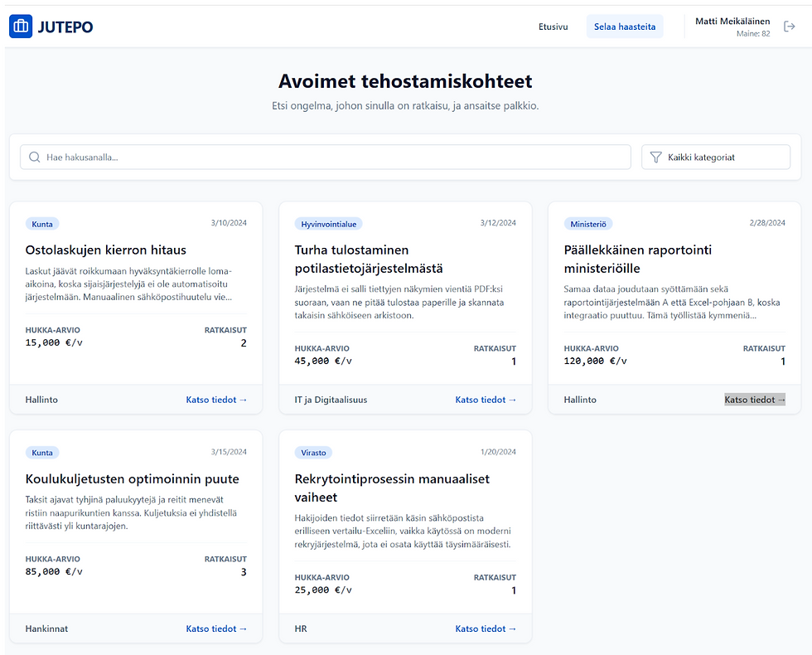Click the Koulukuljetusten optimoinnin puute title

[x=132, y=478]
